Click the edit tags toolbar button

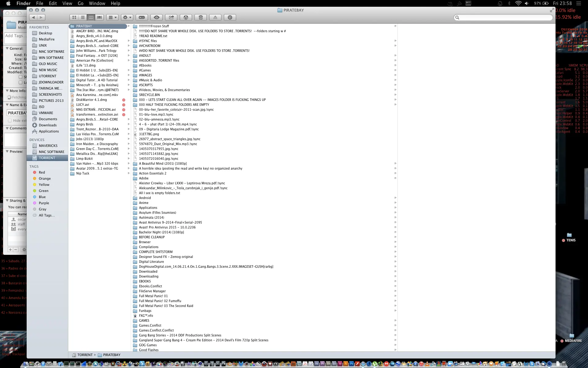click(x=142, y=17)
